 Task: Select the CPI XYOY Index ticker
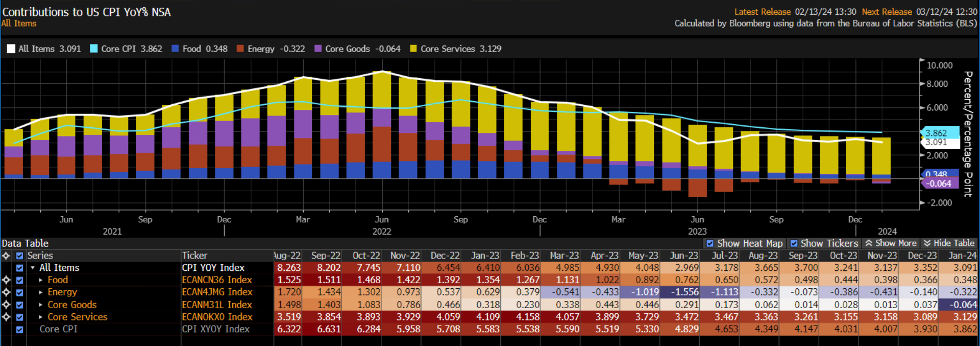point(215,329)
